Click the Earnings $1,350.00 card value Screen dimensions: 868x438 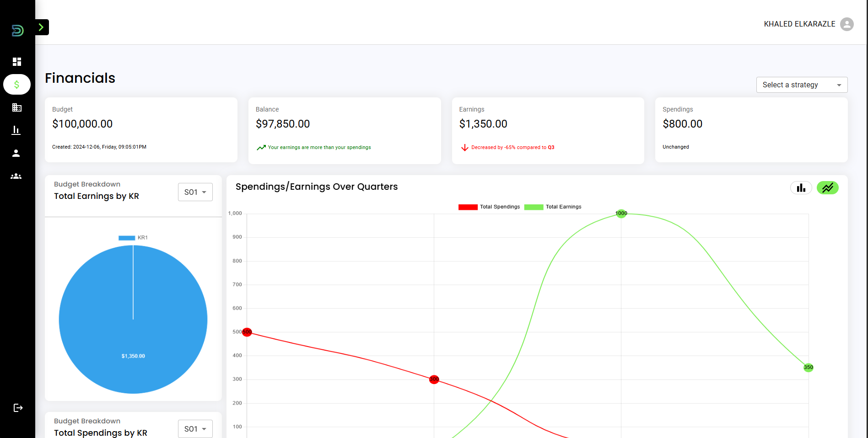tap(483, 124)
